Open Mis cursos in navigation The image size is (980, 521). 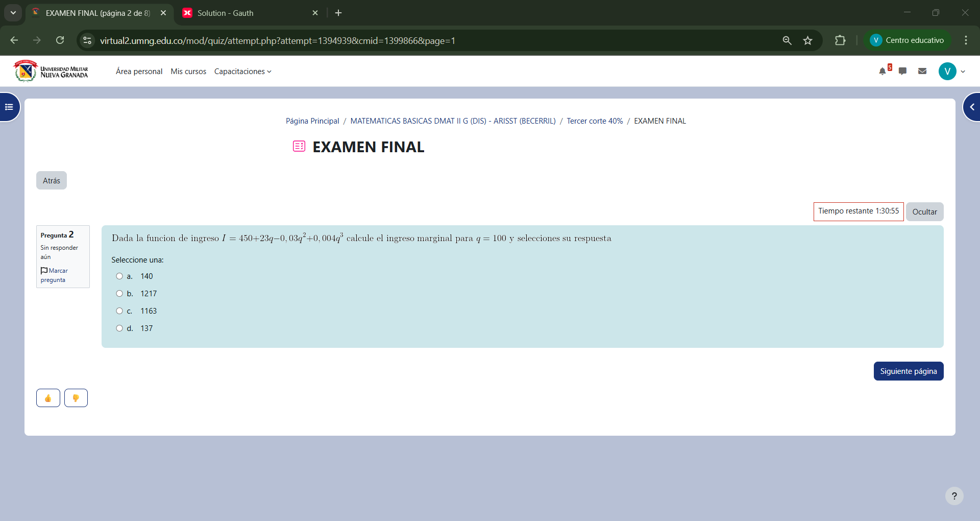(x=188, y=72)
